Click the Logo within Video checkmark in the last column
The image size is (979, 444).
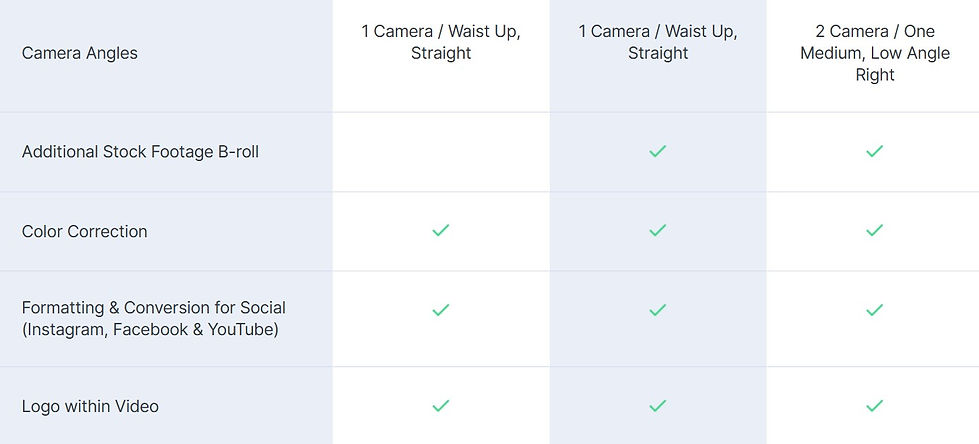(874, 405)
